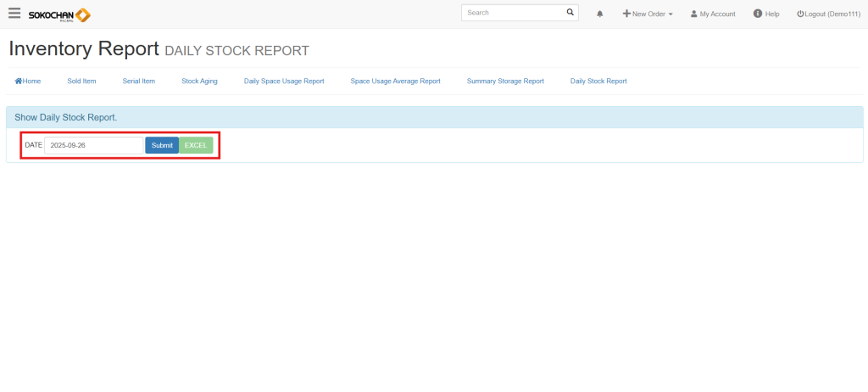Open My Account page

pyautogui.click(x=713, y=14)
